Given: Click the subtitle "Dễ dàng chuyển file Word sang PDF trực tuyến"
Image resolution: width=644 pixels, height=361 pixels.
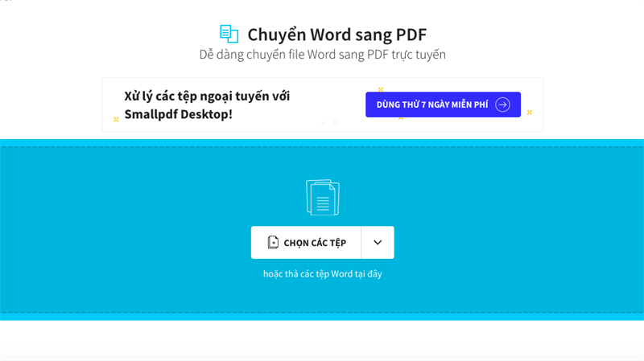Looking at the screenshot, I should click(x=323, y=55).
